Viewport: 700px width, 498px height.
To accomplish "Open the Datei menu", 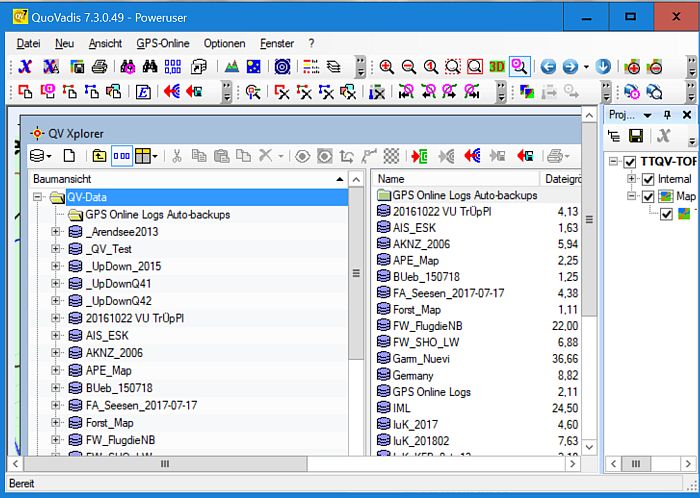I will pyautogui.click(x=28, y=43).
